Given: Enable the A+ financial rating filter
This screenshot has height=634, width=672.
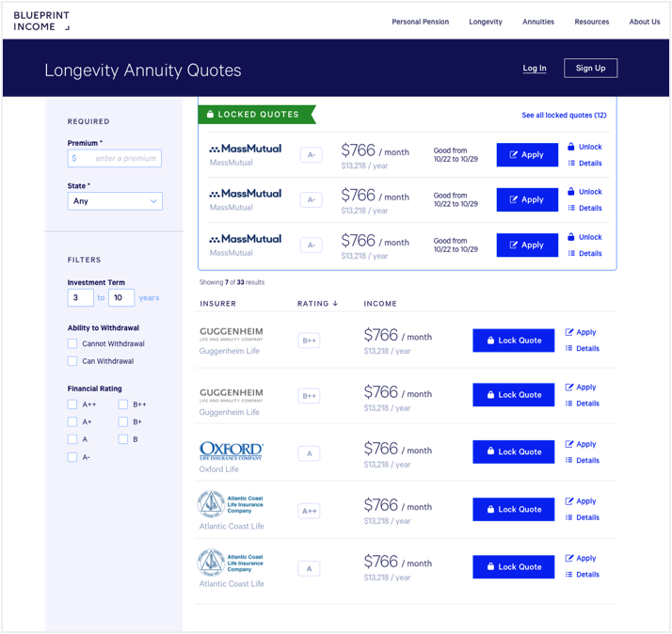Looking at the screenshot, I should point(72,422).
